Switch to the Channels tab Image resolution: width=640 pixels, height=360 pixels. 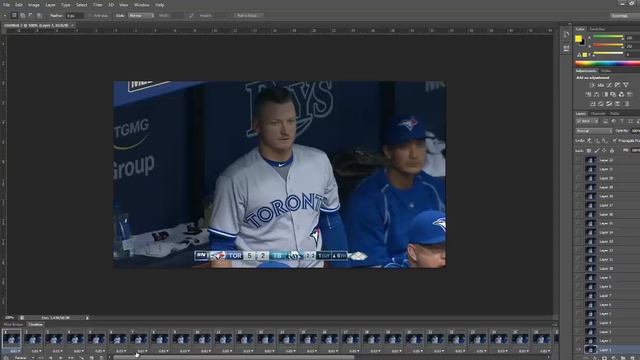(x=598, y=113)
